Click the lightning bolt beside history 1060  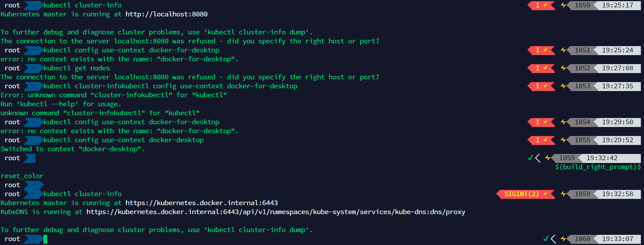click(x=563, y=239)
